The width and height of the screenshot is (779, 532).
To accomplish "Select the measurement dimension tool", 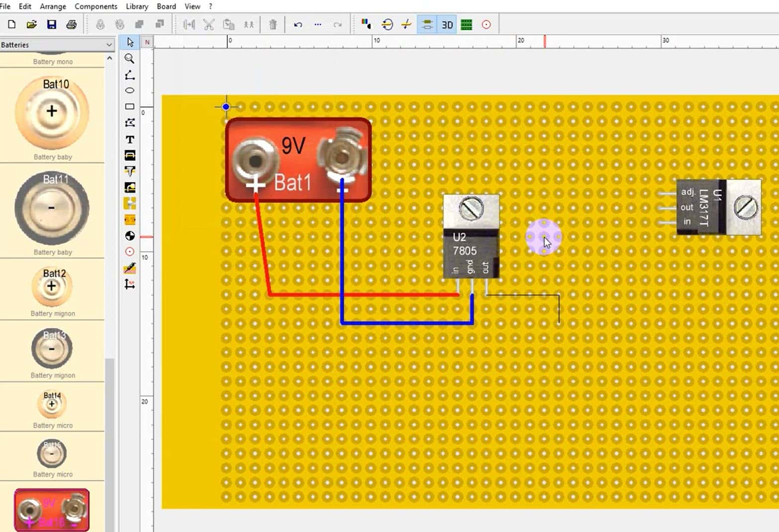I will [x=129, y=284].
